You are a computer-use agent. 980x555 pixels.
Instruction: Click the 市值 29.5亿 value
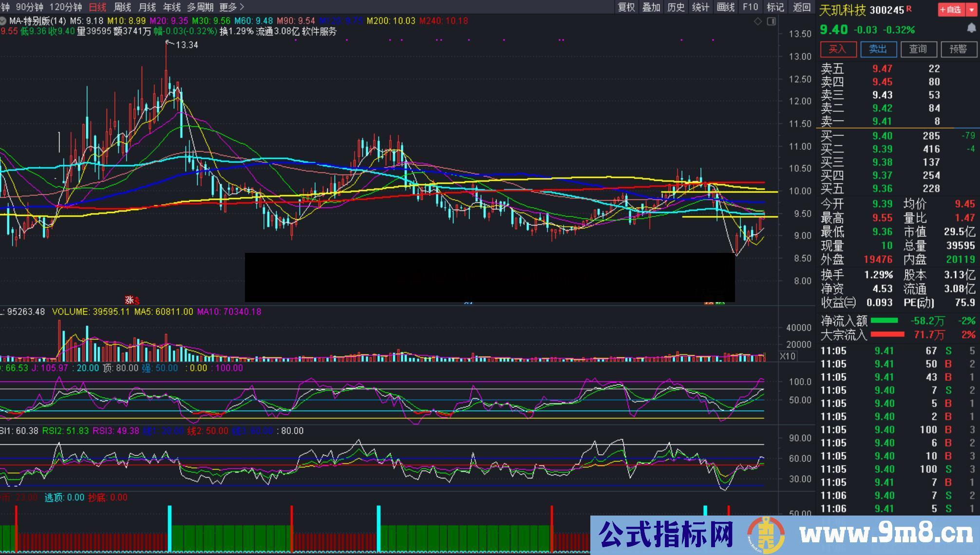[960, 232]
